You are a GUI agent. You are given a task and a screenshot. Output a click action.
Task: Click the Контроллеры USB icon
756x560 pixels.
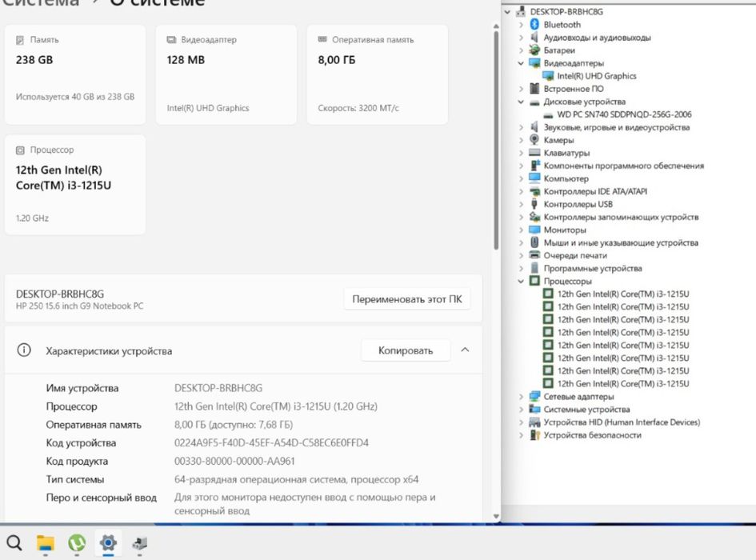pos(534,204)
